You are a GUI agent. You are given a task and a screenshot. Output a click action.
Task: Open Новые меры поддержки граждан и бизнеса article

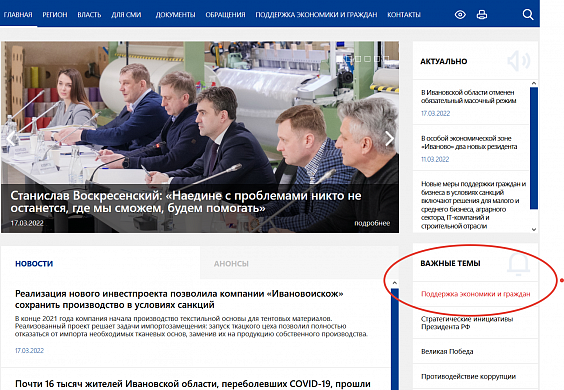473,205
